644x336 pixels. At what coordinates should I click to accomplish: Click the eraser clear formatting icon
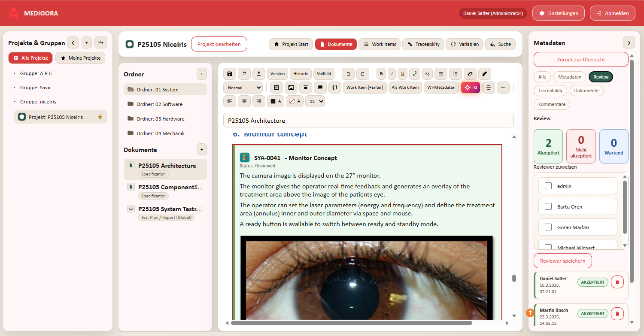[x=471, y=74]
